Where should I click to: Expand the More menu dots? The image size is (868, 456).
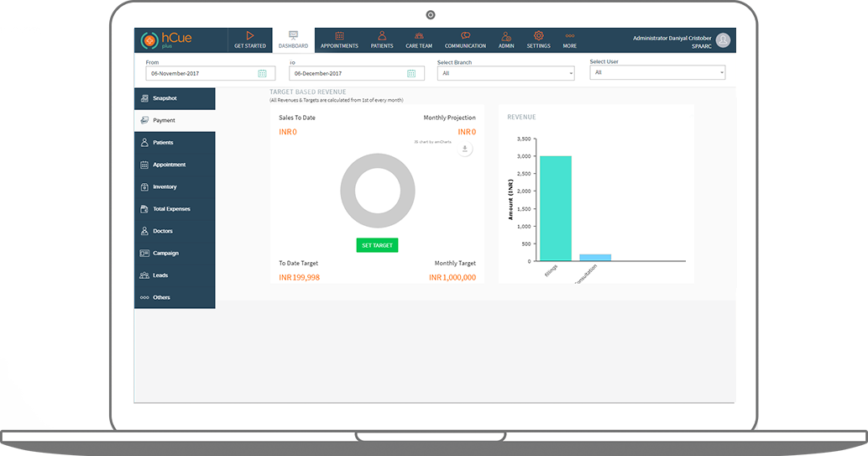[x=570, y=36]
